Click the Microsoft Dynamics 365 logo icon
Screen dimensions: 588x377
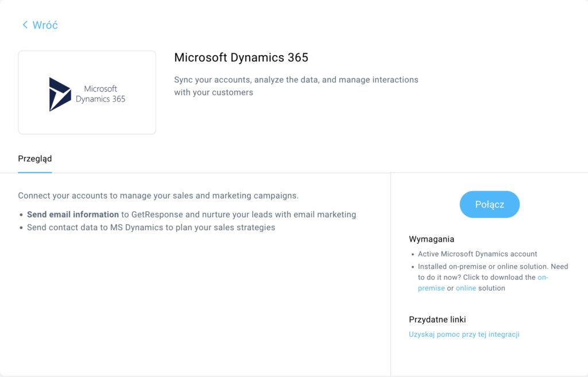click(x=60, y=94)
